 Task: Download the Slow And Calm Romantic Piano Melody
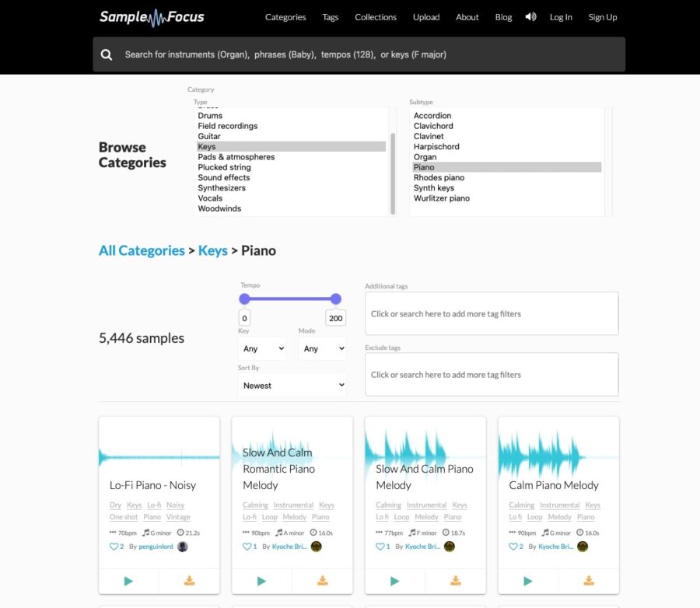point(323,581)
